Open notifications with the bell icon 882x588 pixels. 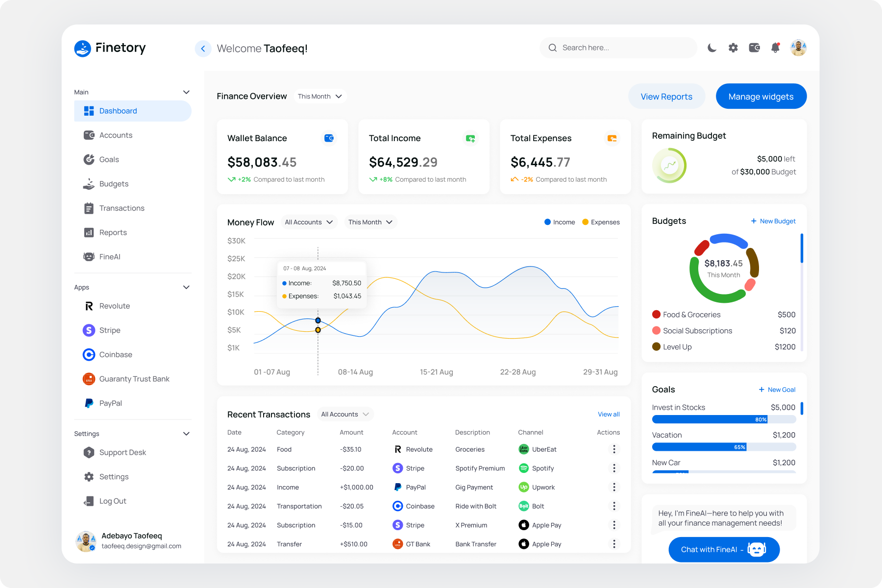pyautogui.click(x=775, y=48)
